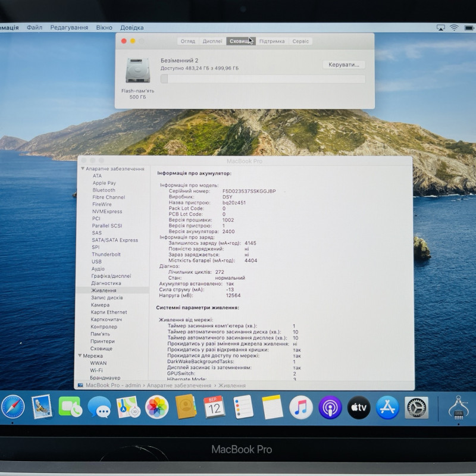This screenshot has height=476, width=476.
Task: Click the Flash storage drive icon
Action: 138,70
